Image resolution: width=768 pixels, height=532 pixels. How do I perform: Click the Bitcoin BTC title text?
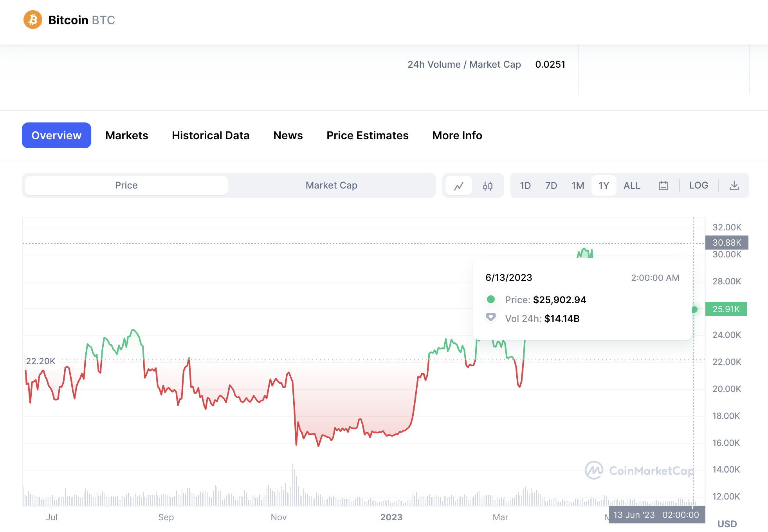click(82, 20)
